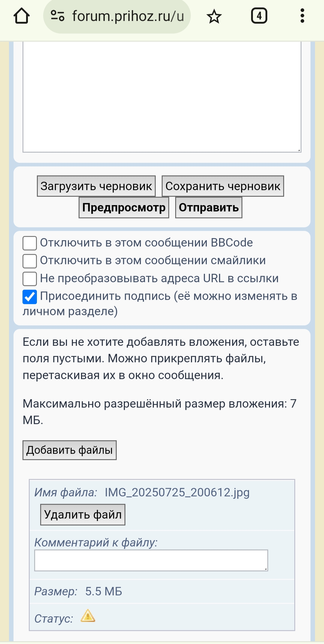Check the disable smilies option

pos(30,261)
